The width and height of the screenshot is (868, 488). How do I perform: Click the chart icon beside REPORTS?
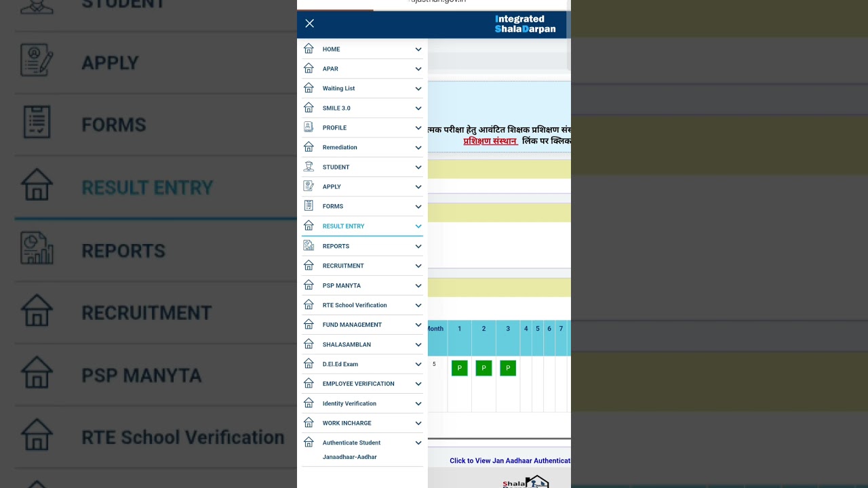(309, 246)
